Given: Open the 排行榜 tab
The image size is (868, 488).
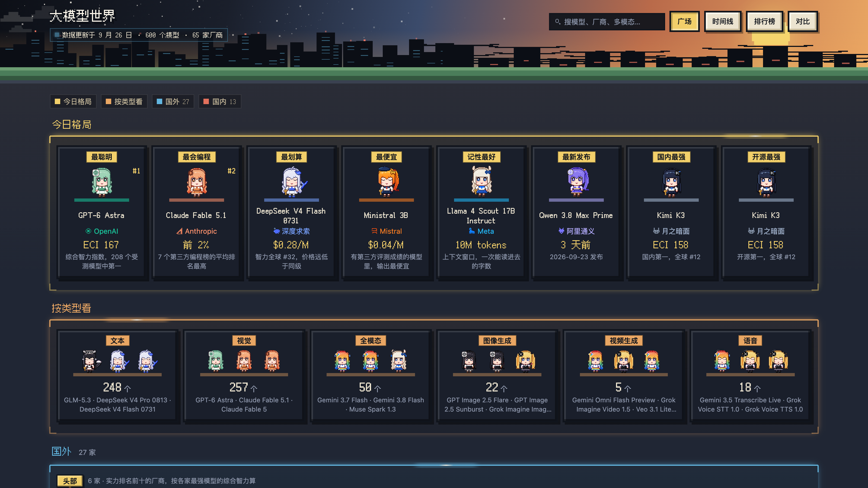Looking at the screenshot, I should (765, 22).
